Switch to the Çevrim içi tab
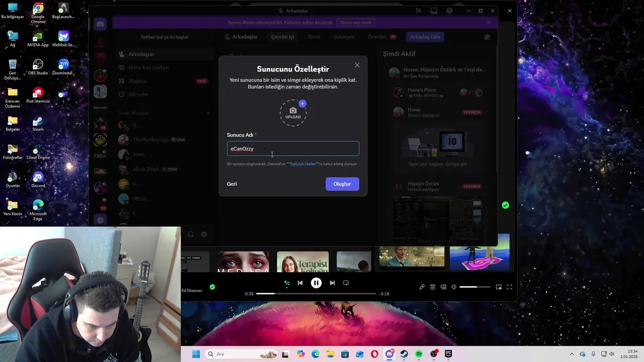The image size is (644, 362). (x=282, y=37)
